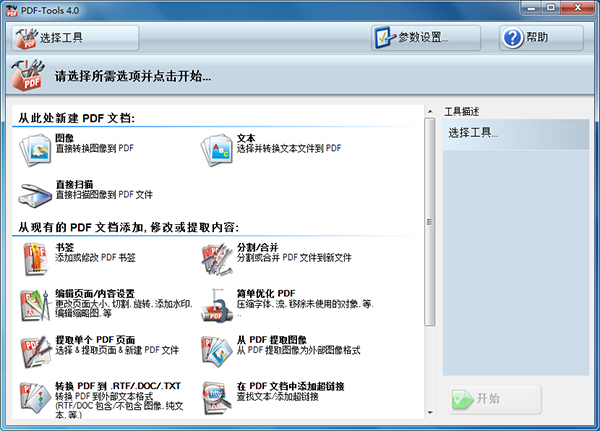This screenshot has height=431, width=600.
Task: Click the 参数设置 checklist icon
Action: coord(385,38)
